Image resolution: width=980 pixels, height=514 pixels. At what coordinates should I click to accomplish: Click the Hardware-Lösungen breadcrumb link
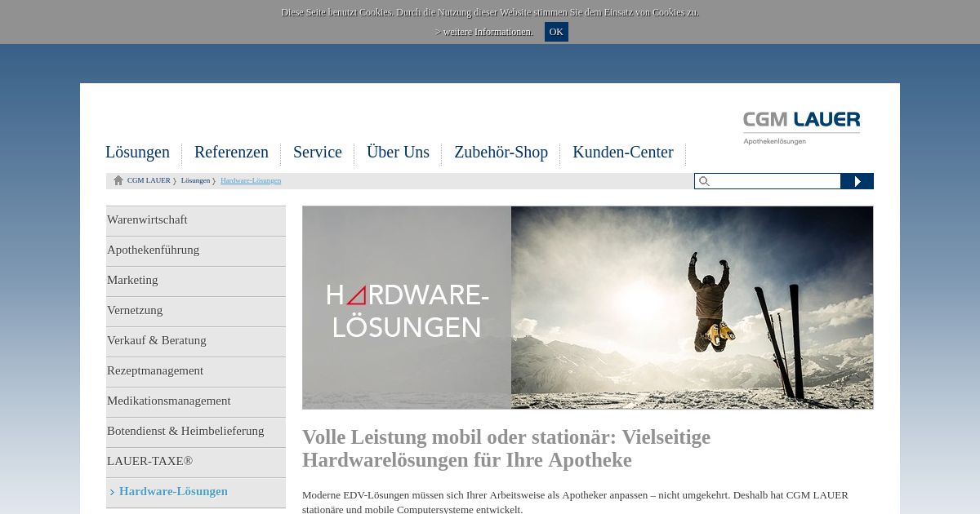click(x=251, y=180)
